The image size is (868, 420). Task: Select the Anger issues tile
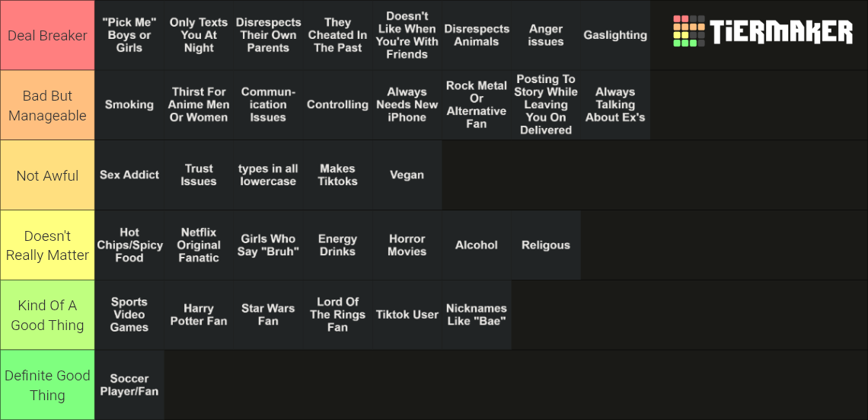(546, 35)
